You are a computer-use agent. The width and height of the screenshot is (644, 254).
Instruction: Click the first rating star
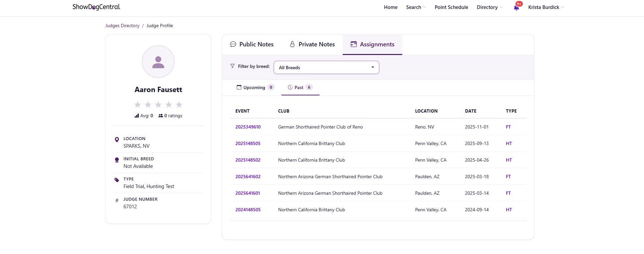click(137, 105)
